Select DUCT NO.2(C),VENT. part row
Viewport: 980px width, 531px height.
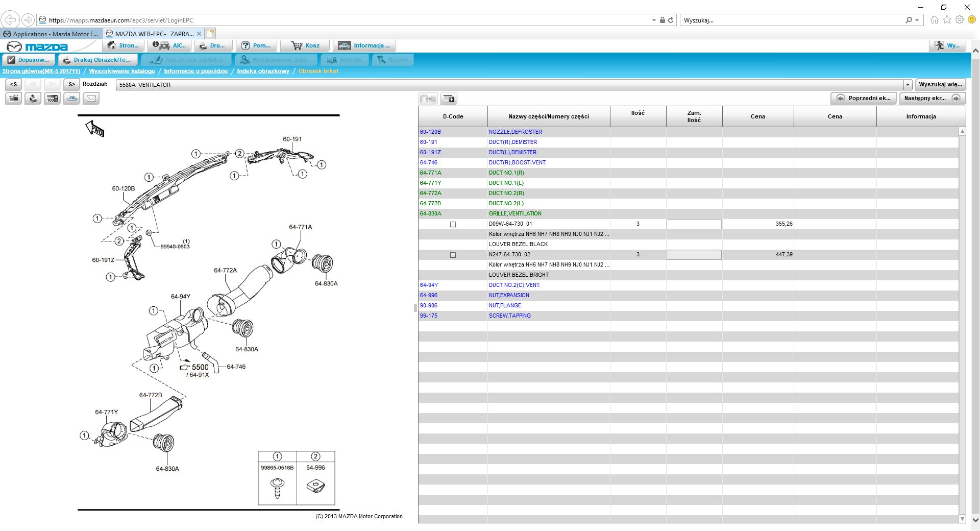click(688, 285)
